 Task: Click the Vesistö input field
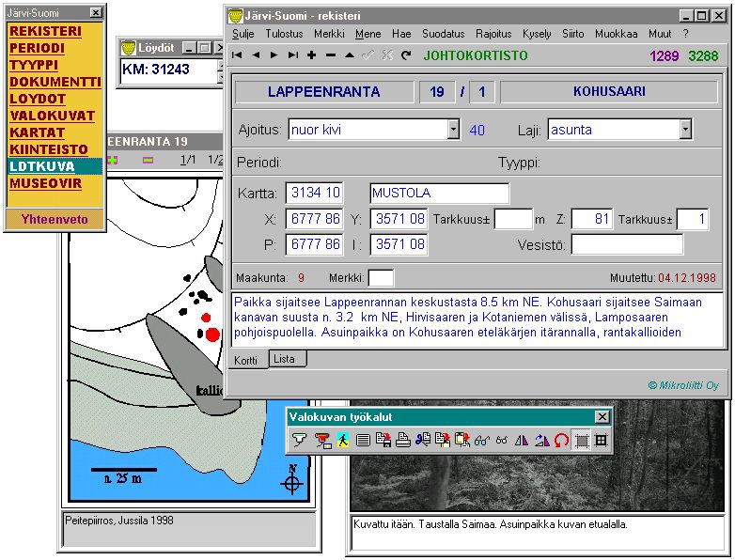[626, 244]
